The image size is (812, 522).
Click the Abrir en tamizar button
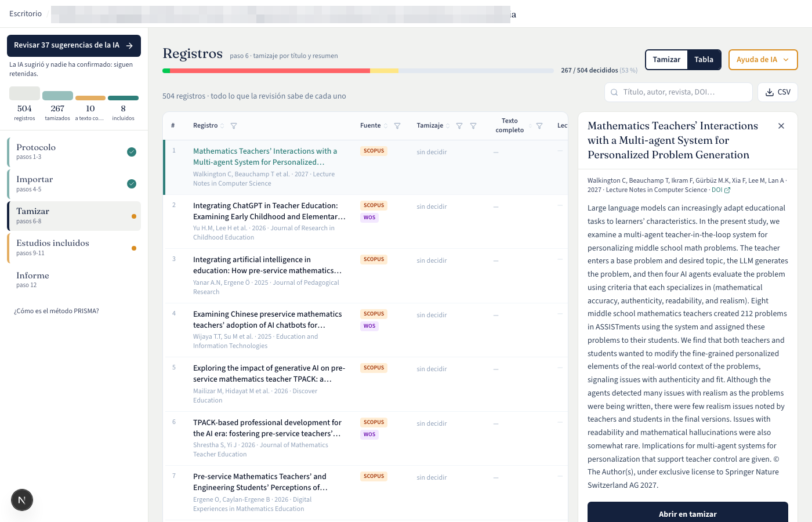687,514
